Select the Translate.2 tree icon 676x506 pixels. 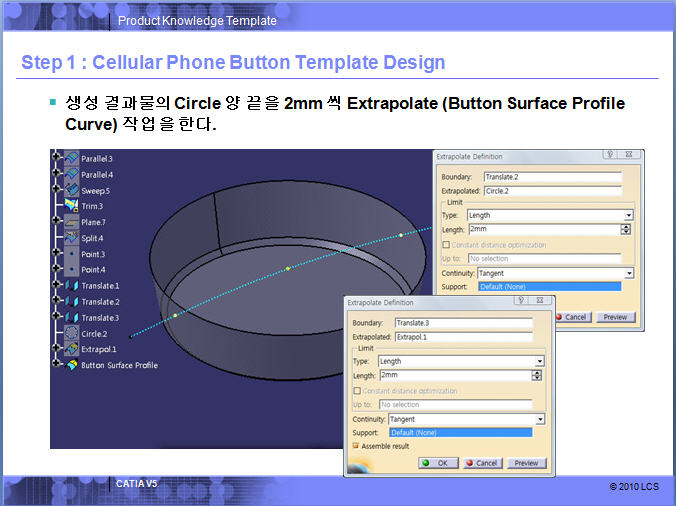point(71,302)
